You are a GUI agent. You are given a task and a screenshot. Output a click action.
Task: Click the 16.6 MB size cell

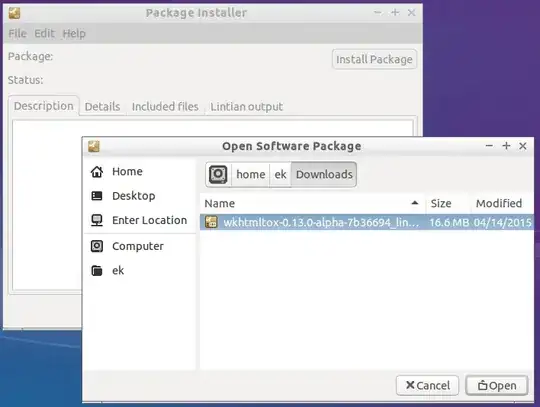pyautogui.click(x=449, y=222)
